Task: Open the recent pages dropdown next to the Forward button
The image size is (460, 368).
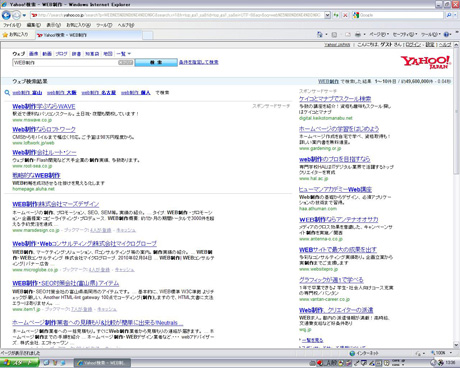Action: pos(24,15)
